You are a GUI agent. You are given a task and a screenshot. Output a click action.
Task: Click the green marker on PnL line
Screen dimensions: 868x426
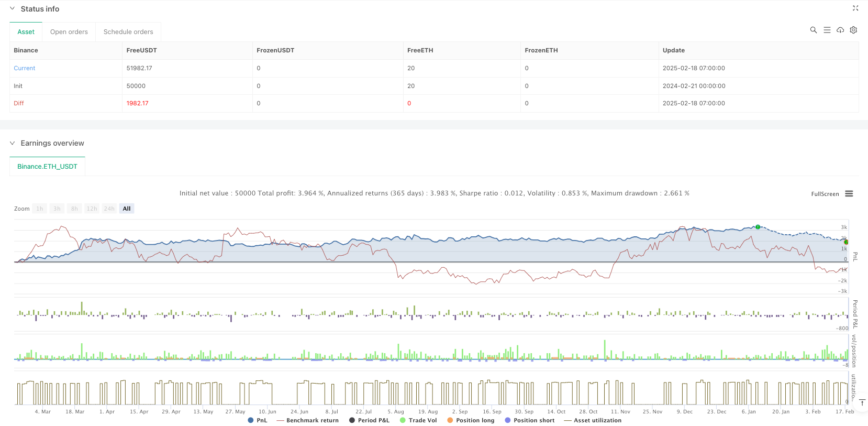click(x=758, y=227)
